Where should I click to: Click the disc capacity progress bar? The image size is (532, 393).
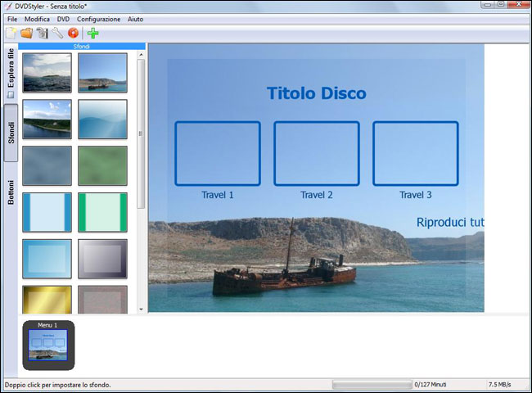point(372,385)
